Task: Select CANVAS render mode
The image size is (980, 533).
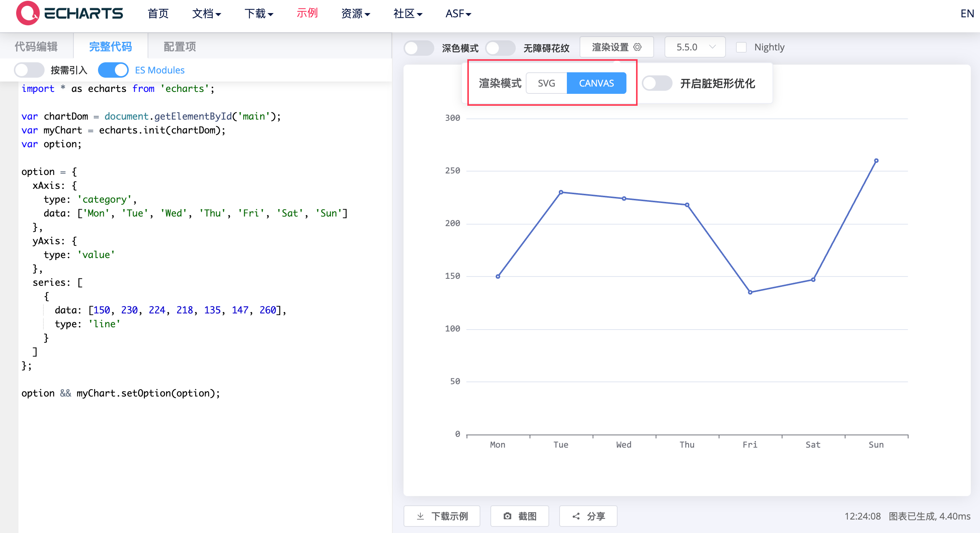Action: coord(596,83)
